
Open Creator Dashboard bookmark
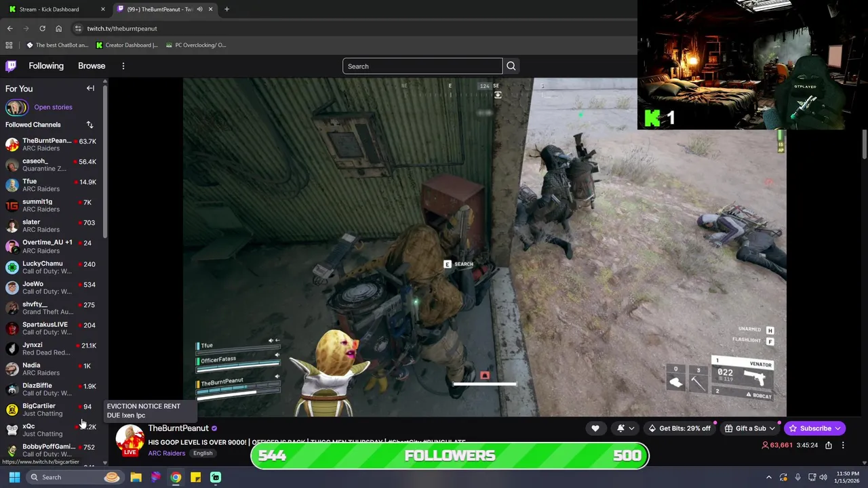click(127, 45)
